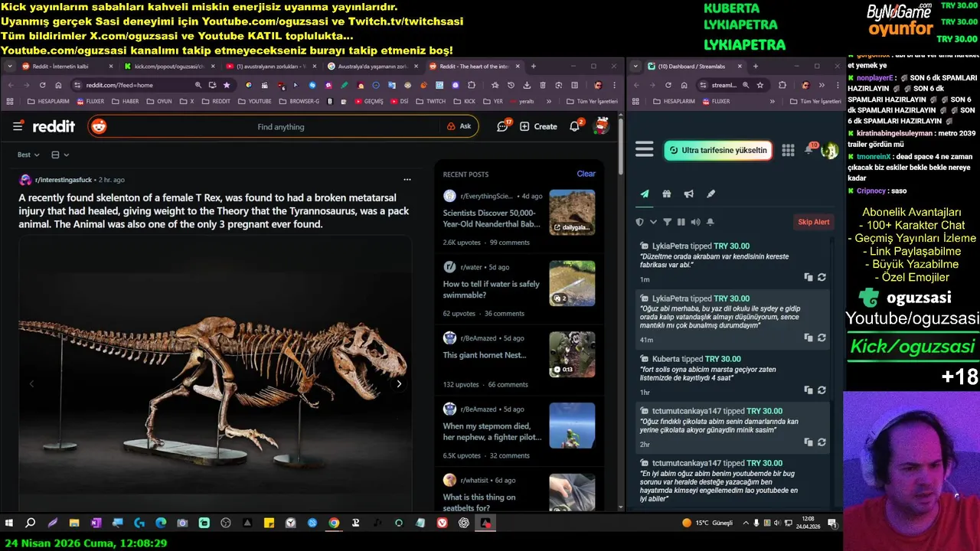Open a new tab in Reddit browser window
Image resolution: width=980 pixels, height=551 pixels.
[x=534, y=67]
